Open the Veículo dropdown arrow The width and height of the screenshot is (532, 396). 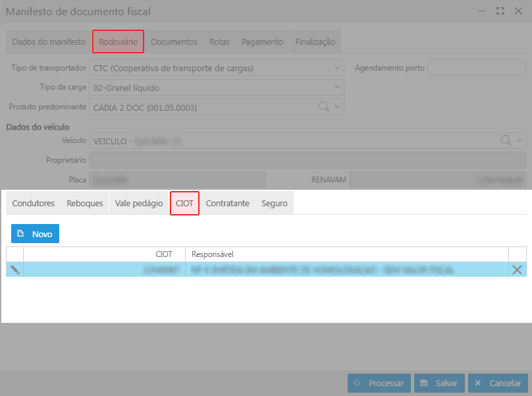(519, 140)
